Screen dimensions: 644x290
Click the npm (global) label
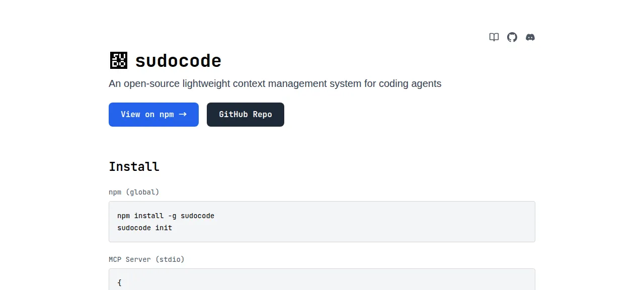(134, 192)
